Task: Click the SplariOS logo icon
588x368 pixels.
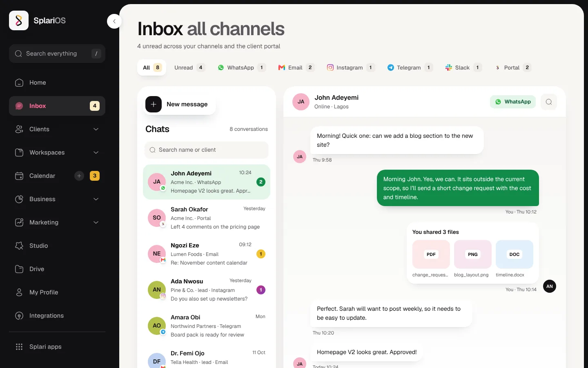Action: [x=19, y=20]
